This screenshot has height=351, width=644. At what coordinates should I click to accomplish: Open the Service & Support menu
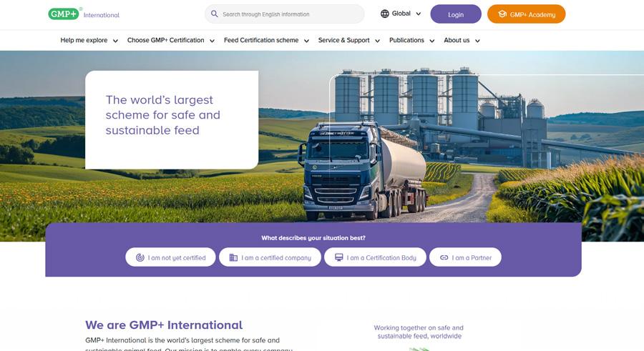(x=348, y=40)
